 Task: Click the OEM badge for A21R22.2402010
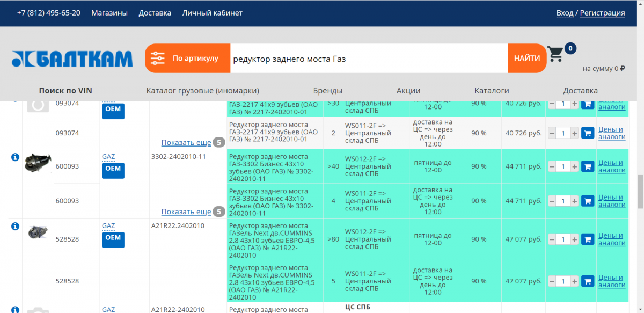113,238
